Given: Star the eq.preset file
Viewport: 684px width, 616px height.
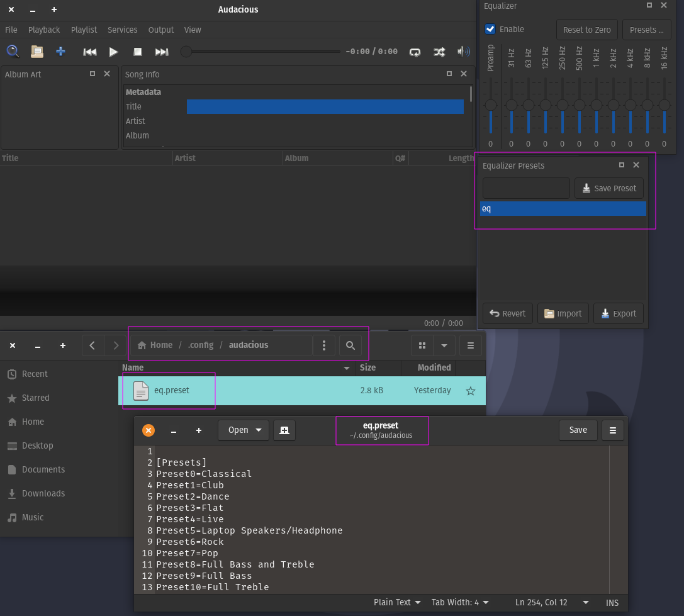Looking at the screenshot, I should coord(470,391).
